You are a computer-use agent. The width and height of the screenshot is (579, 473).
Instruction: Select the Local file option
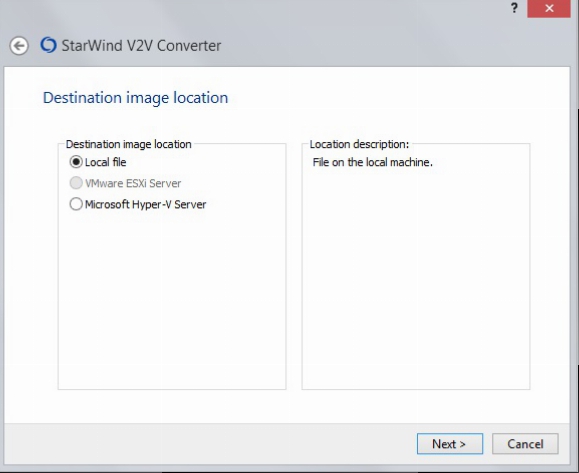click(x=98, y=162)
